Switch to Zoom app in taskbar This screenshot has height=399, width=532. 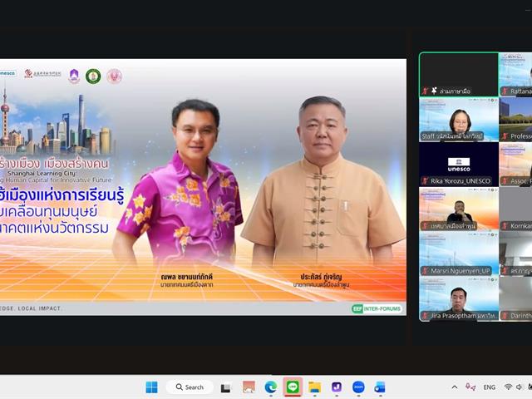[358, 387]
